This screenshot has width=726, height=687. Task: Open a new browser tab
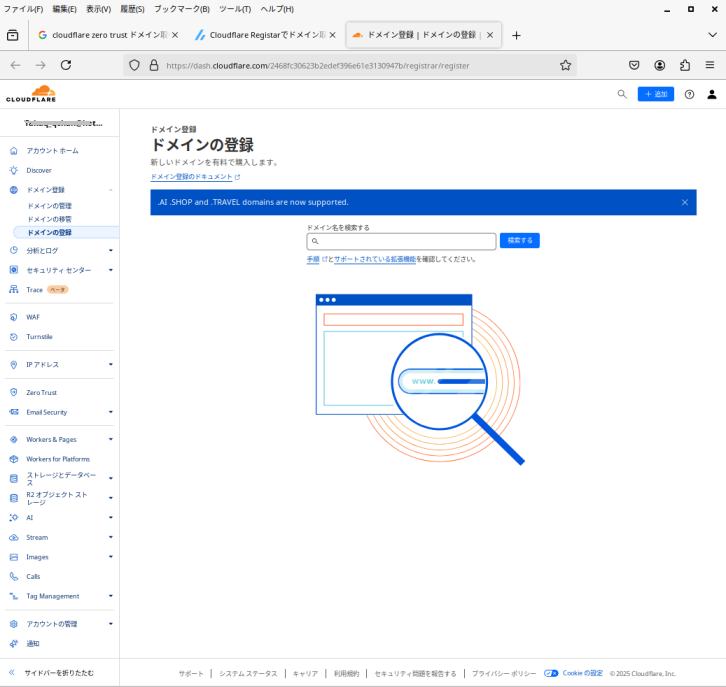pos(516,35)
